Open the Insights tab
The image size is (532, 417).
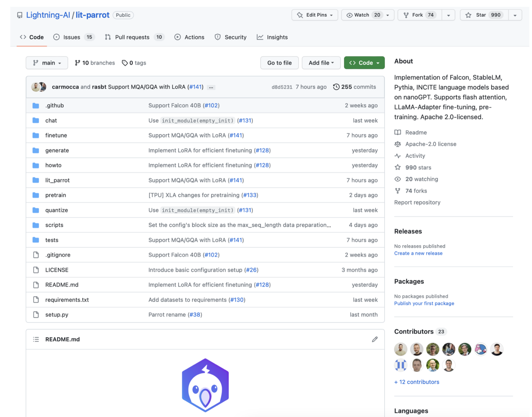272,37
